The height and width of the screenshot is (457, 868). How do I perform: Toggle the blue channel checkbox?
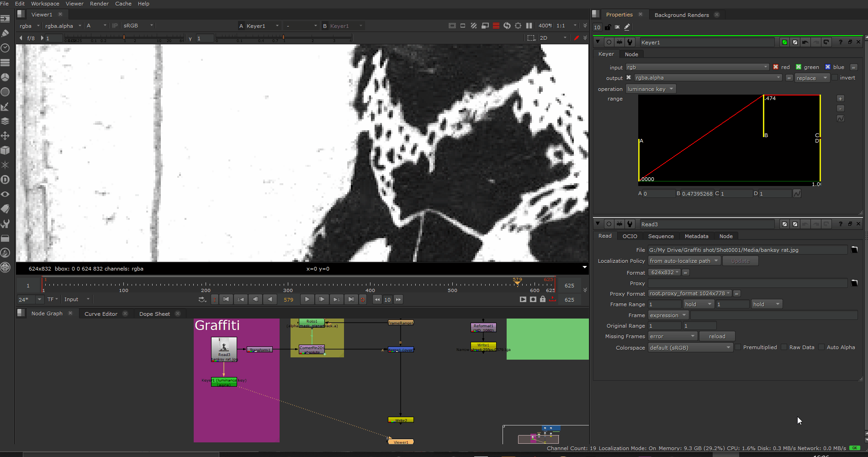(x=828, y=67)
